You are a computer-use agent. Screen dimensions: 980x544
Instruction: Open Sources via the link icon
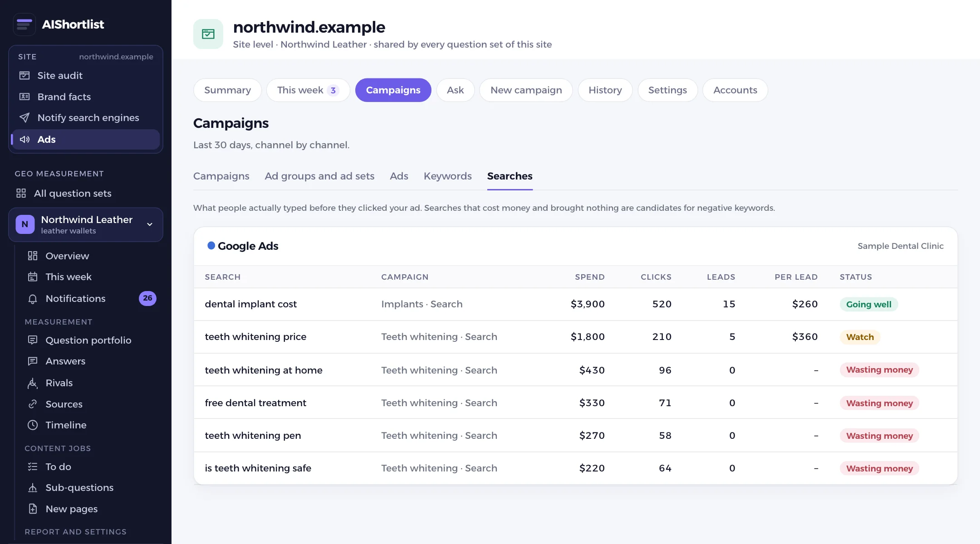pos(33,404)
